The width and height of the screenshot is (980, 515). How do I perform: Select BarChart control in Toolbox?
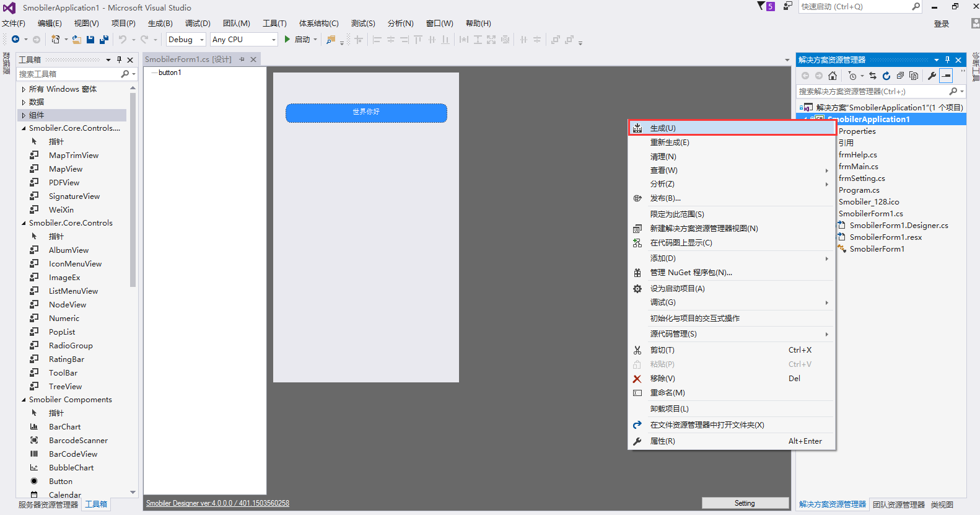(x=64, y=427)
